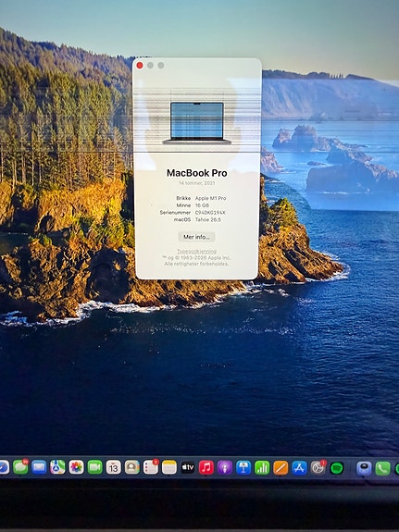
Task: Open the Podcasts app icon
Action: click(x=225, y=467)
